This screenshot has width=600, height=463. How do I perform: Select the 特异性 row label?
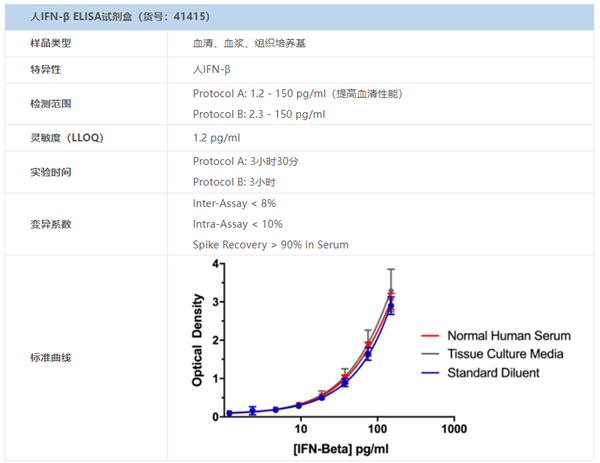(x=46, y=69)
